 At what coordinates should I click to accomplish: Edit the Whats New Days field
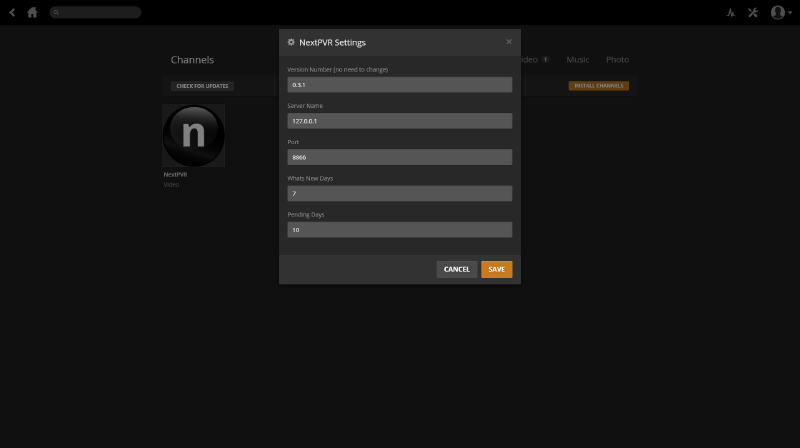point(399,193)
